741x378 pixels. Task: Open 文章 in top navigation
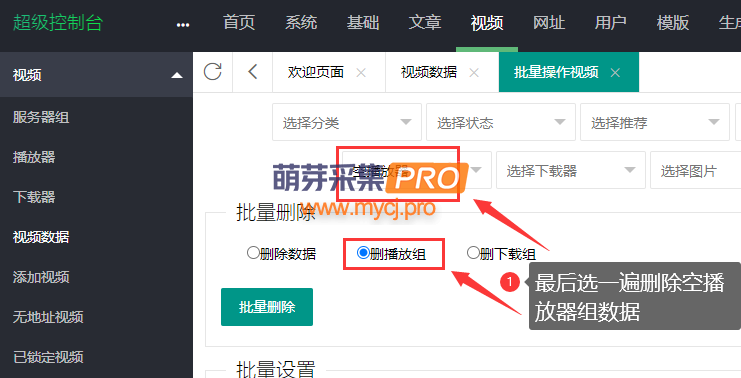(425, 23)
